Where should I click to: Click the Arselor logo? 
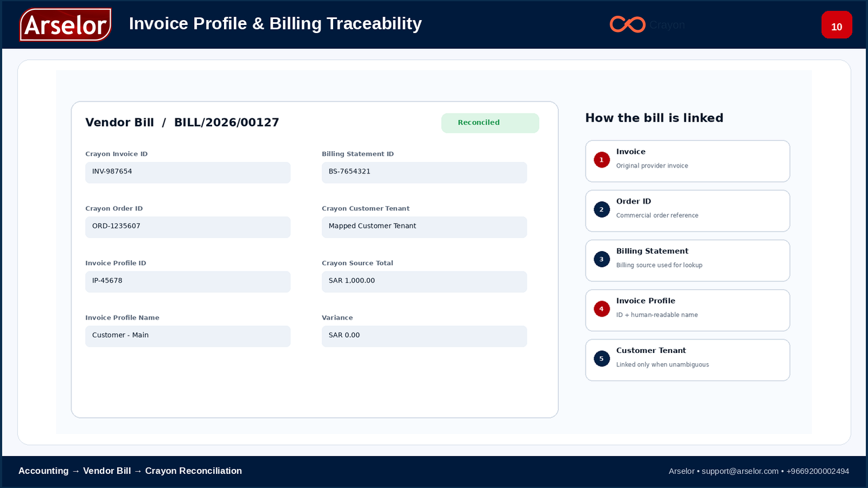pos(66,25)
